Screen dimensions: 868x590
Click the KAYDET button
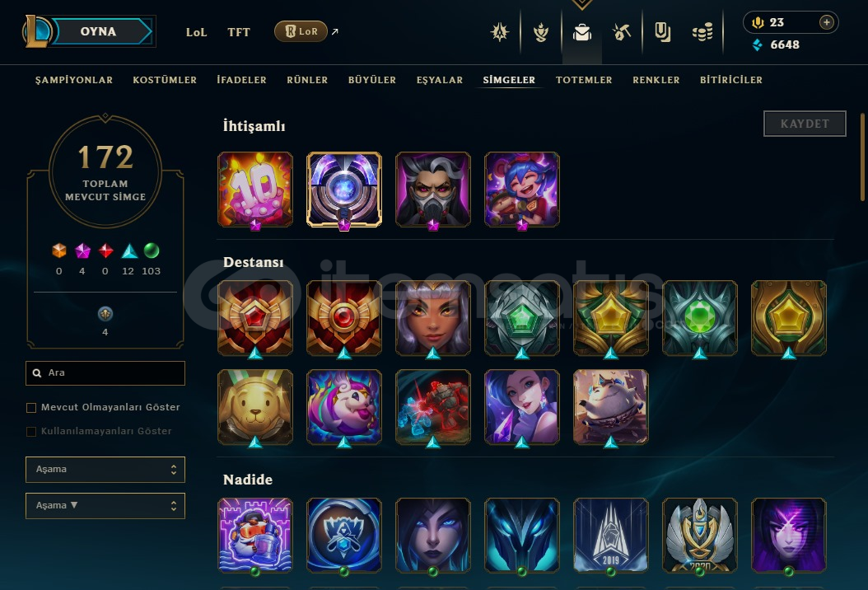tap(805, 124)
